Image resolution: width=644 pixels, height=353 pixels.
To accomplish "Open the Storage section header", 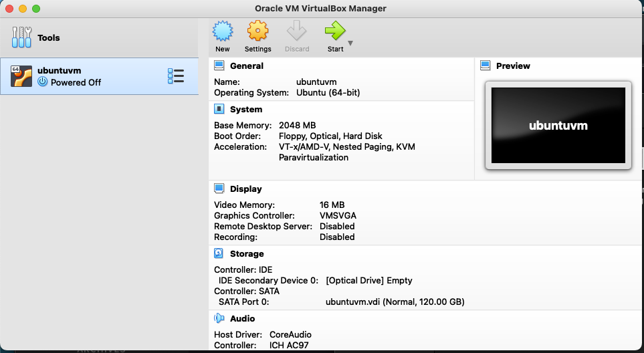I will click(247, 253).
